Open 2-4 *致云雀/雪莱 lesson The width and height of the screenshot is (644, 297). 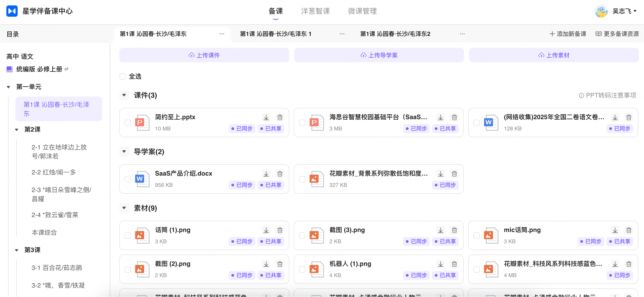coord(55,215)
